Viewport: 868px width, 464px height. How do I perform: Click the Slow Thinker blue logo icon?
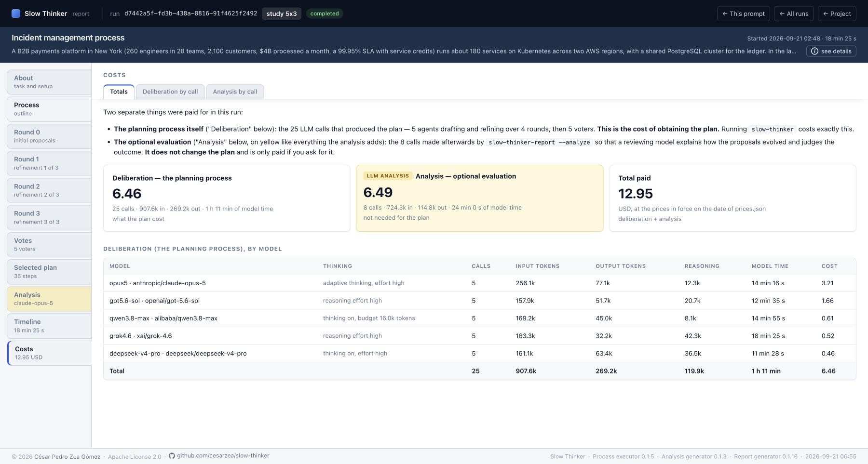pos(16,13)
